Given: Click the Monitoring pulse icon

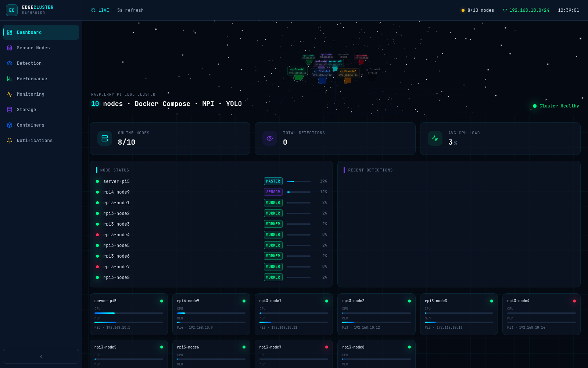Looking at the screenshot, I should coord(10,94).
